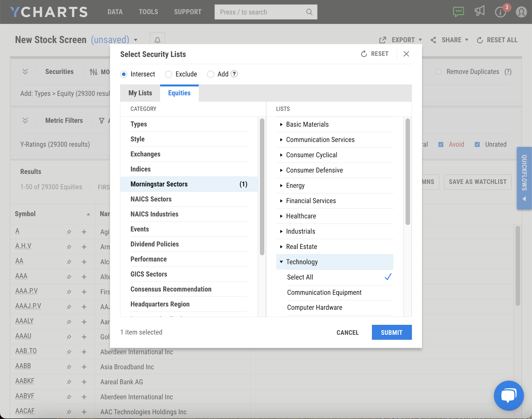Screen dimensions: 532x419
Task: Click plus icon for AAAU
Action: pos(84,337)
